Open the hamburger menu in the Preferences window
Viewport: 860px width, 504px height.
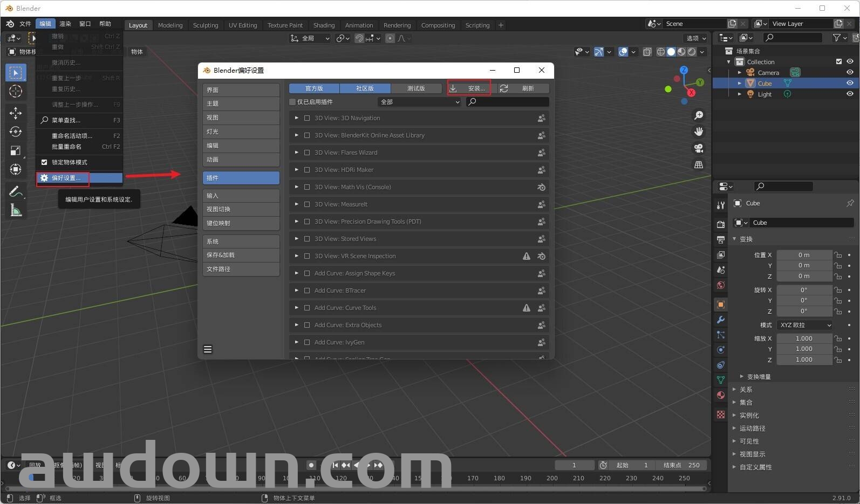point(208,349)
